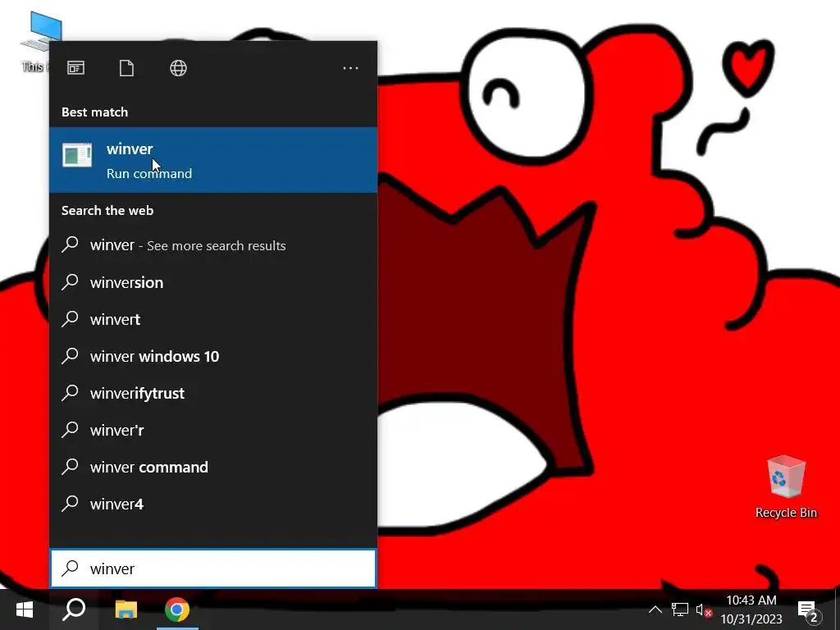Click the magnifier icon inside the search box
This screenshot has width=840, height=630.
tap(70, 568)
